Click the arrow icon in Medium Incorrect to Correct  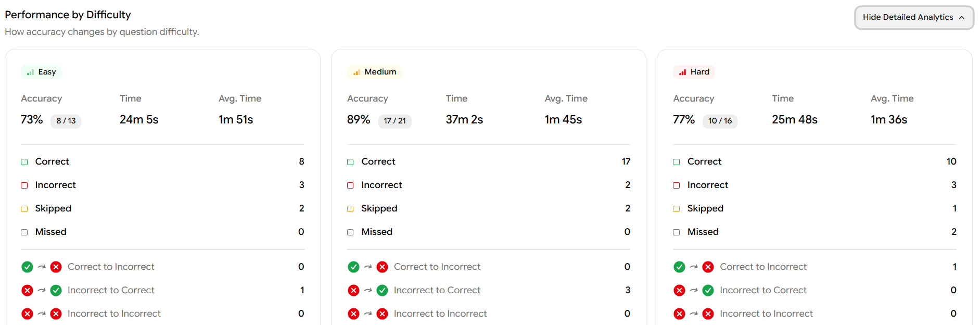tap(368, 291)
